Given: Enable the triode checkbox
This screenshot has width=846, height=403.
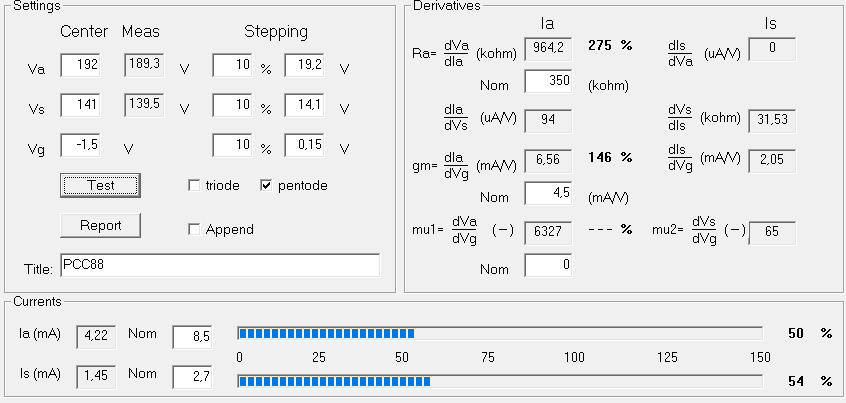Looking at the screenshot, I should pyautogui.click(x=194, y=186).
